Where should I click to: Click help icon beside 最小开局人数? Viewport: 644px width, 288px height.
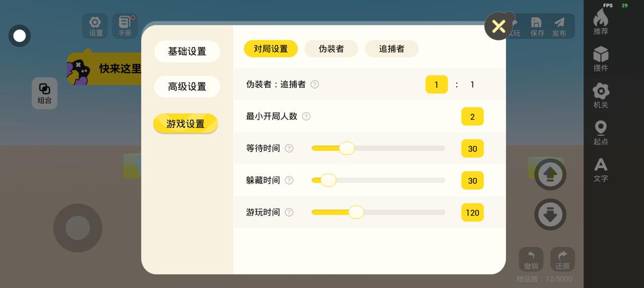click(x=306, y=116)
